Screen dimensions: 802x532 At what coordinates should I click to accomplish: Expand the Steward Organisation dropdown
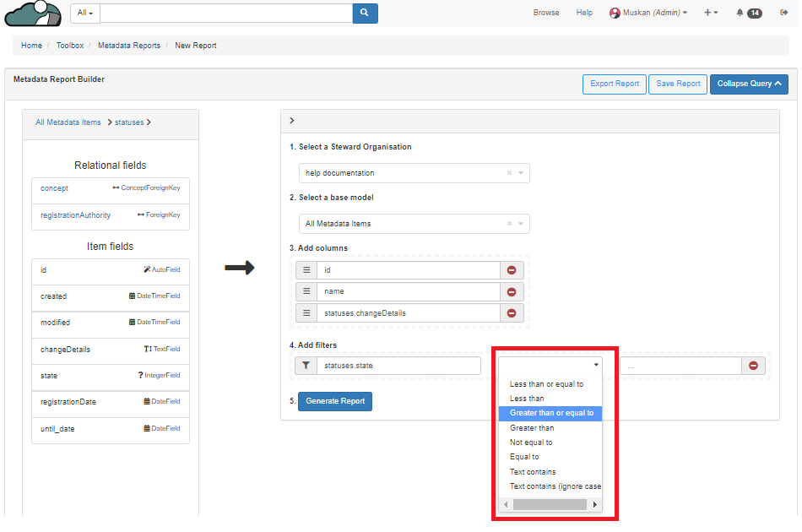coord(521,173)
